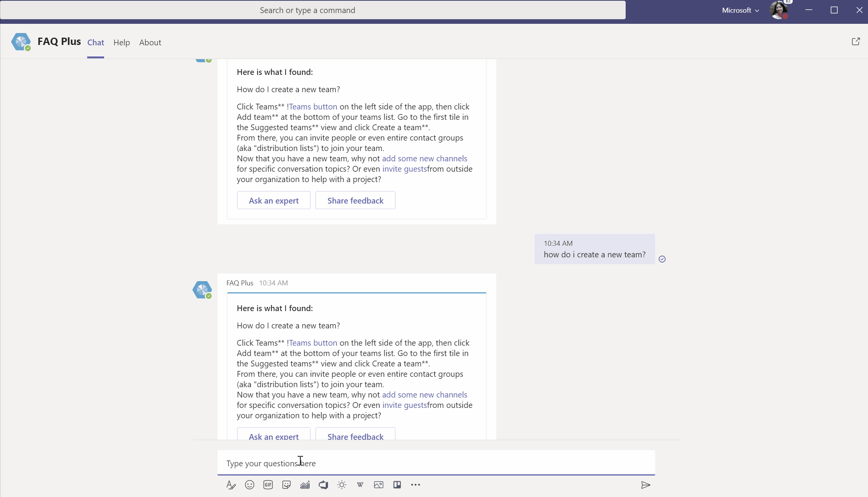Open the Help tab in FAQ Plus
This screenshot has height=497, width=868.
click(122, 42)
